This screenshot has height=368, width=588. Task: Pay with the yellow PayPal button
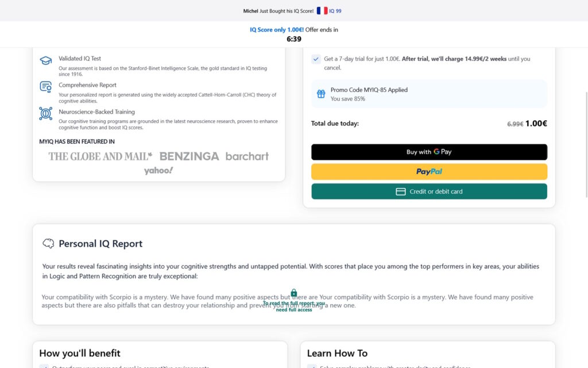(x=429, y=171)
